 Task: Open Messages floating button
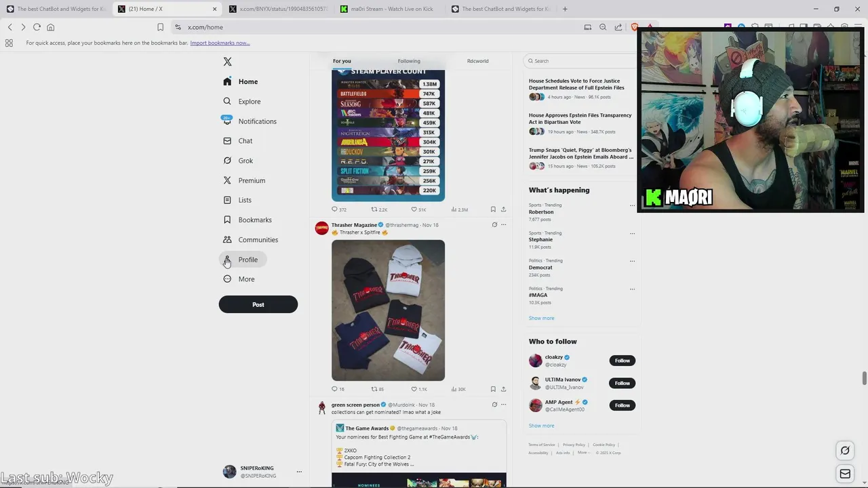[x=845, y=474]
